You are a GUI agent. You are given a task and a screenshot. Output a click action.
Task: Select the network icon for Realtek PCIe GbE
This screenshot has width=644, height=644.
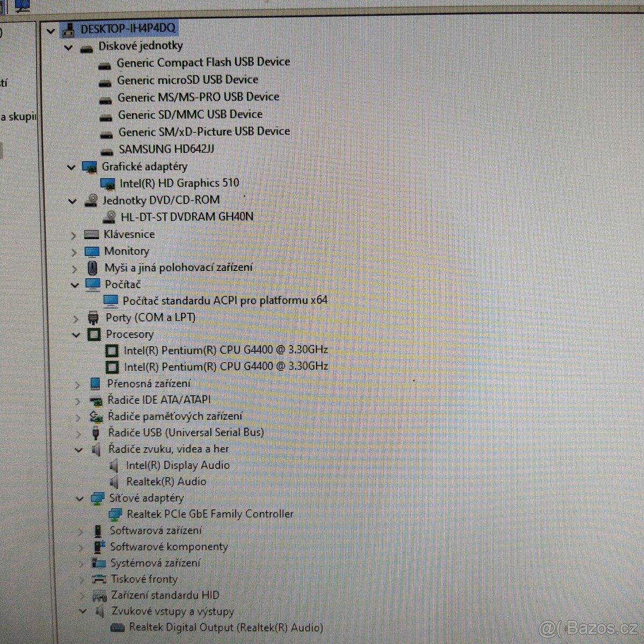pos(115,514)
